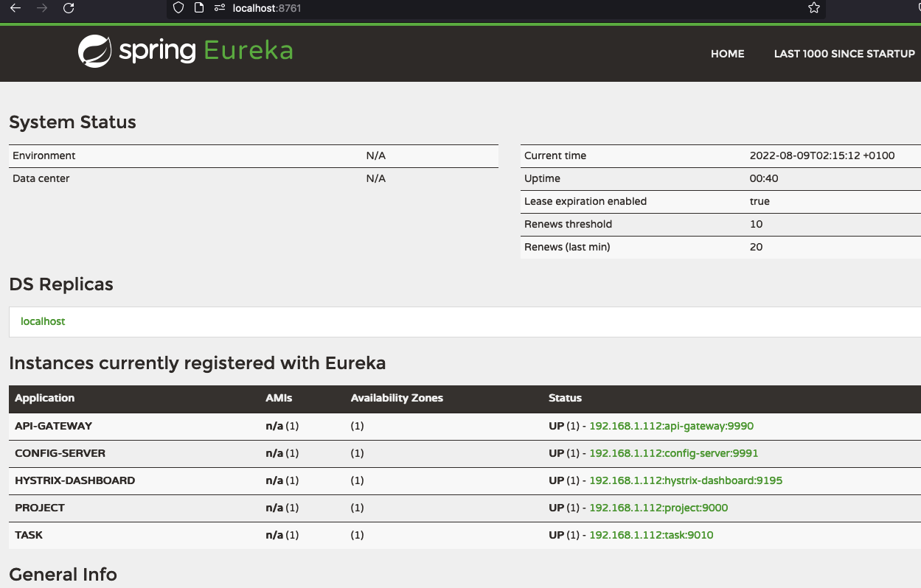This screenshot has width=921, height=588.
Task: Open the localhost replica link
Action: tap(43, 321)
